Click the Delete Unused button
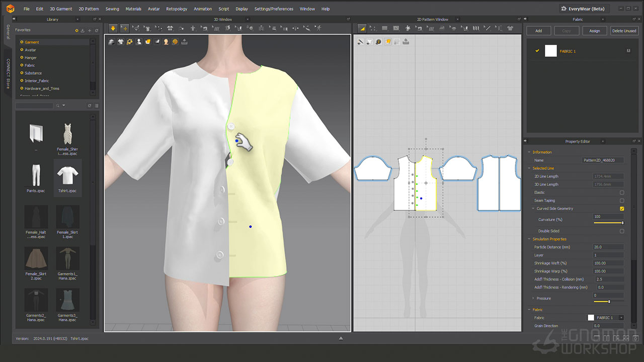The width and height of the screenshot is (644, 362). coord(624,31)
